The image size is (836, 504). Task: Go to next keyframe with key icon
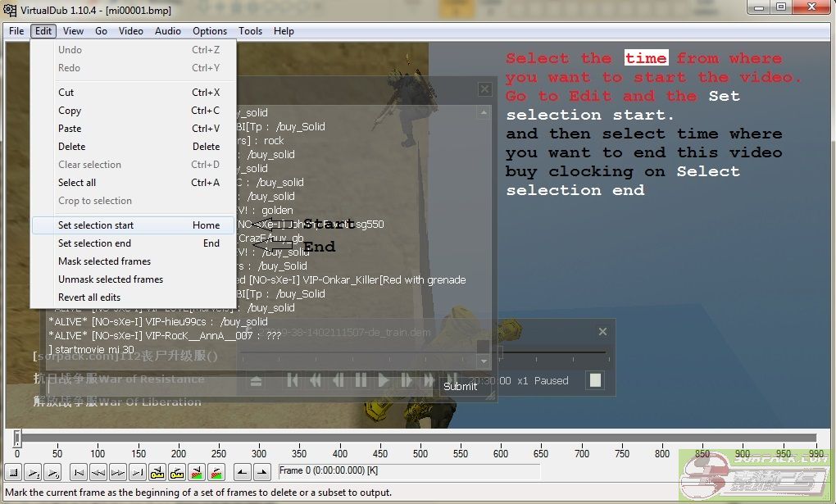[x=177, y=471]
